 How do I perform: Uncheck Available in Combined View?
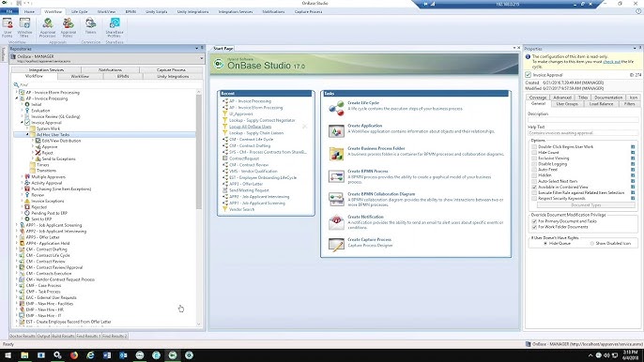(x=534, y=187)
